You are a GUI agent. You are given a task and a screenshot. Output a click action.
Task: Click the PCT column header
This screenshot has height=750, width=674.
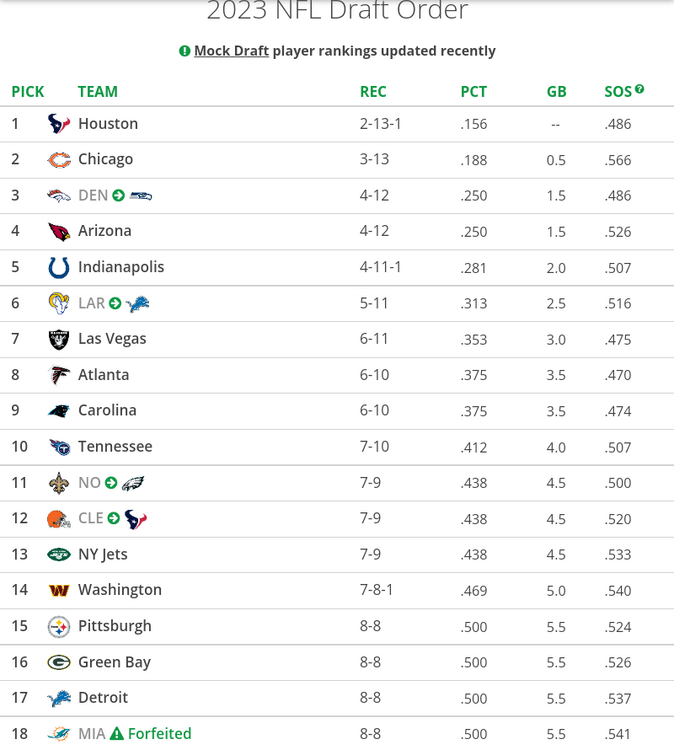click(x=473, y=92)
